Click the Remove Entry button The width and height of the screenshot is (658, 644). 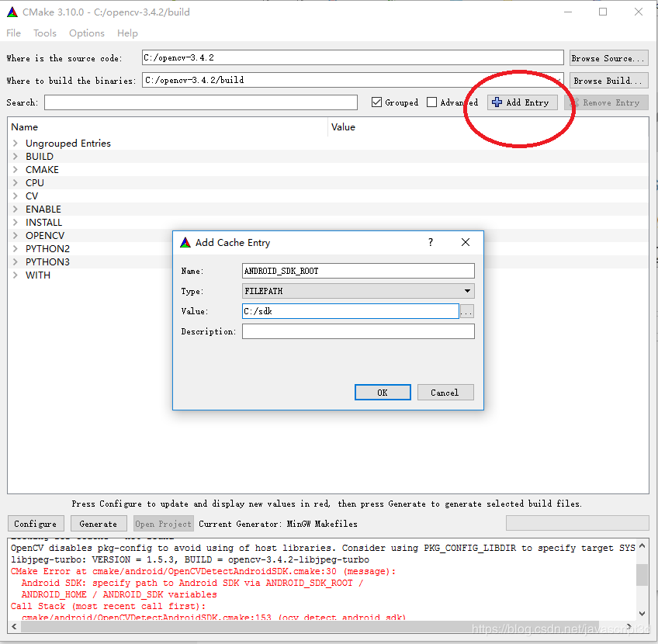[606, 102]
